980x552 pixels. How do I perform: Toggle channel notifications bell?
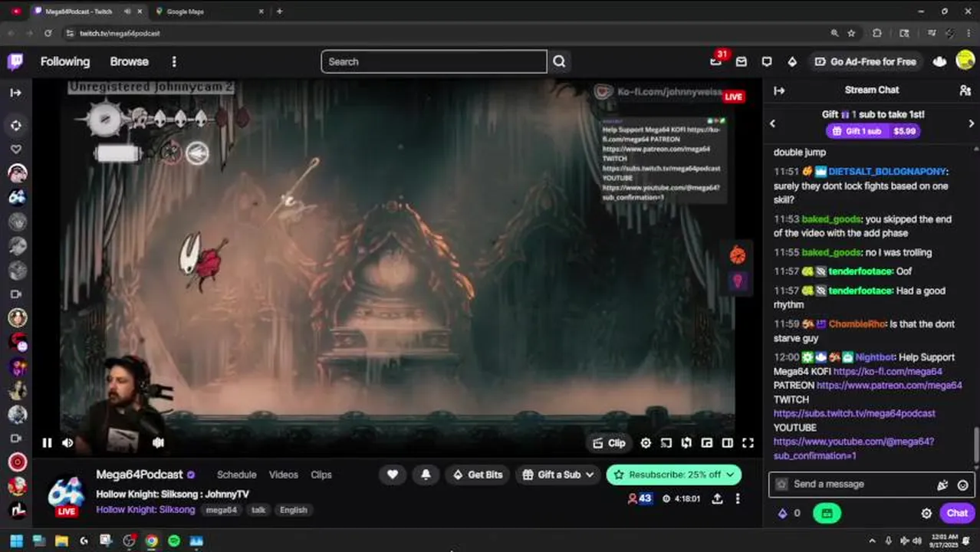tap(426, 475)
